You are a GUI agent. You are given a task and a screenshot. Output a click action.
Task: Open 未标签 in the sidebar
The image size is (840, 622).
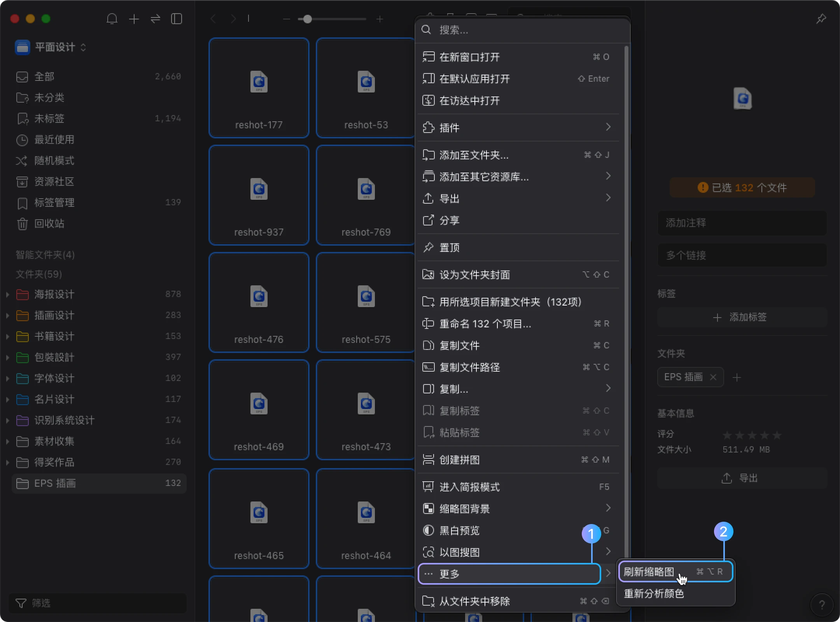[99, 119]
